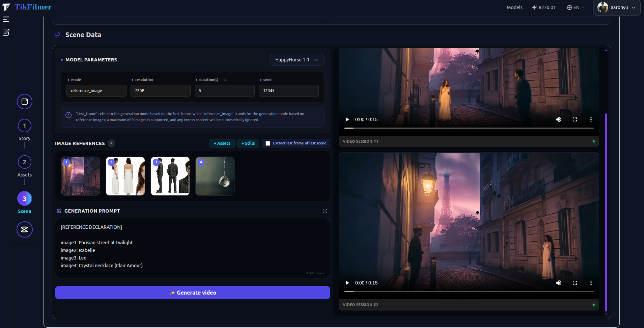Screen dimensions: 644x328
Task: Check the 8270.01 credits balance
Action: coord(544,7)
